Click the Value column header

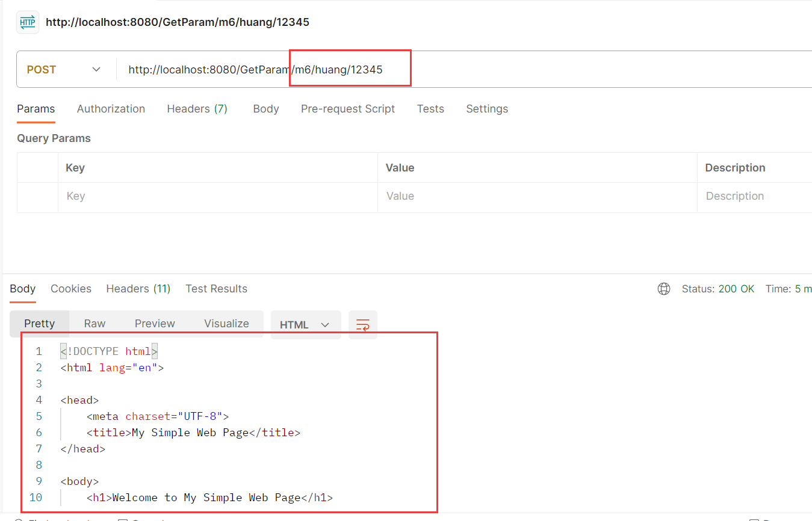click(400, 168)
